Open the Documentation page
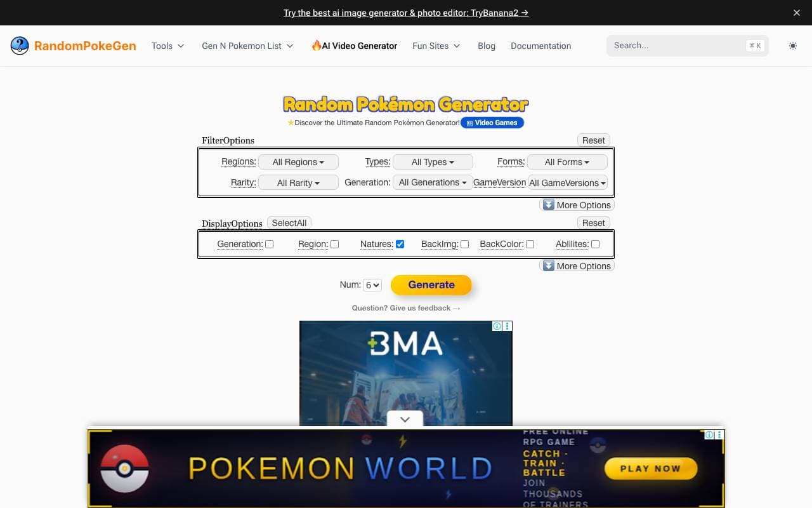The height and width of the screenshot is (508, 812). [x=541, y=46]
